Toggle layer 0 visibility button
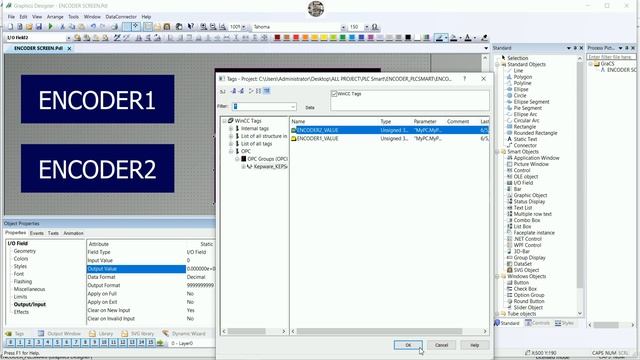640x360 pixels. point(11,343)
